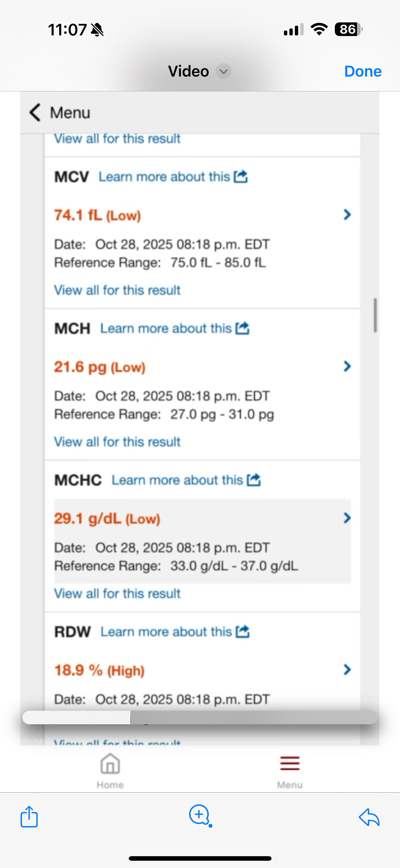Expand RDW 18.9 % result chevron
Image resolution: width=400 pixels, height=868 pixels.
(347, 669)
